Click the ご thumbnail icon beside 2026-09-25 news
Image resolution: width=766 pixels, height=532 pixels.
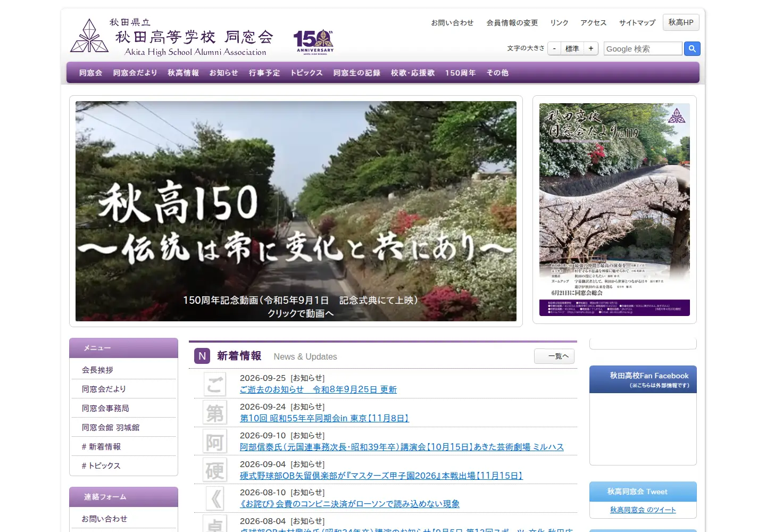[215, 384]
